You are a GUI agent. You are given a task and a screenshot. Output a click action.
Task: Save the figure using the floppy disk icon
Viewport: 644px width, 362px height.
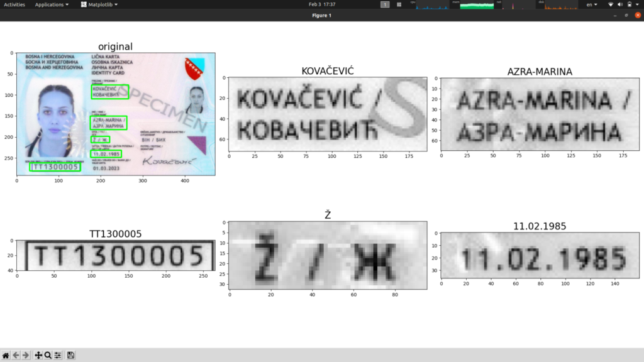[70, 355]
